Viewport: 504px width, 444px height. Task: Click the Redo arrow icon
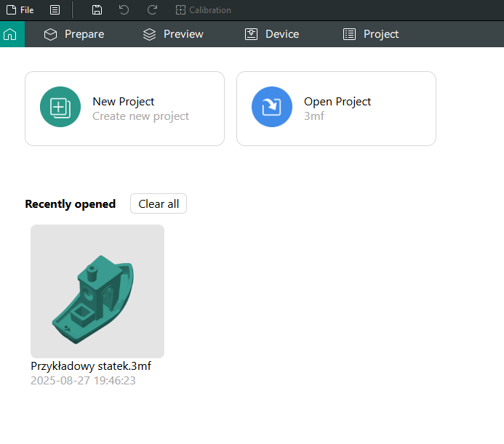152,10
